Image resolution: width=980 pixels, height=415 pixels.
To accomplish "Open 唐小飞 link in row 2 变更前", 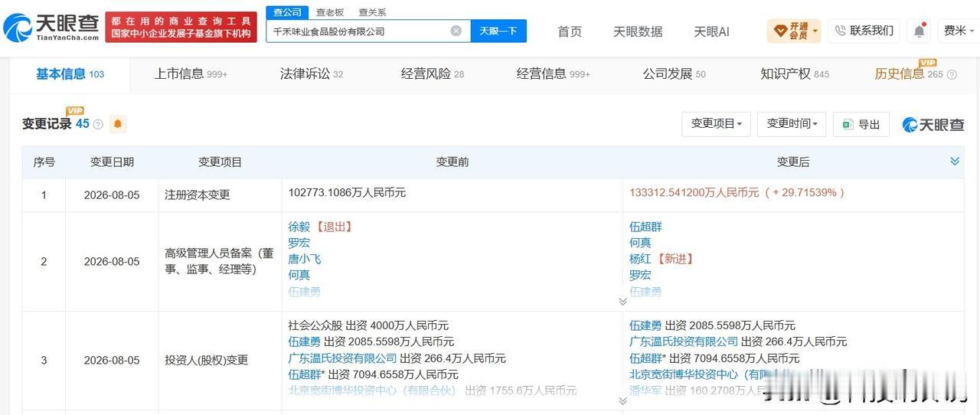I will click(x=304, y=259).
